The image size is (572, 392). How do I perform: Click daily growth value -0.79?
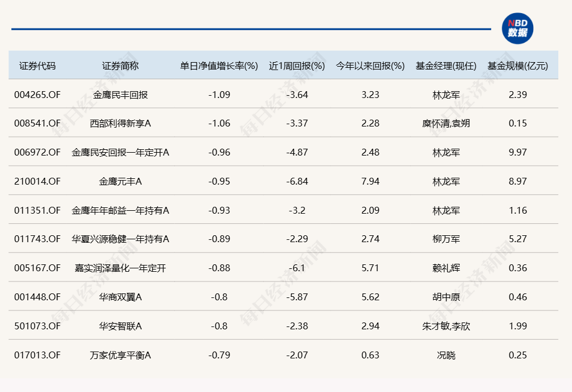click(219, 355)
